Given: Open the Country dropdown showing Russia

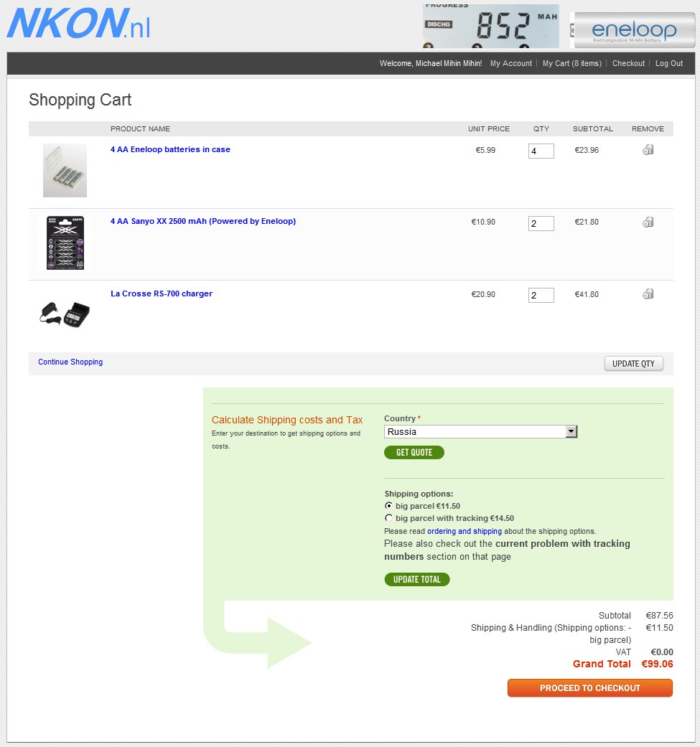Looking at the screenshot, I should tap(481, 431).
